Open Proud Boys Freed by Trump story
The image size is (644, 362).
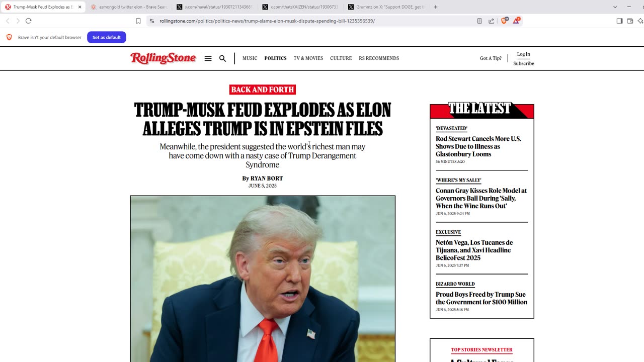pos(481,298)
